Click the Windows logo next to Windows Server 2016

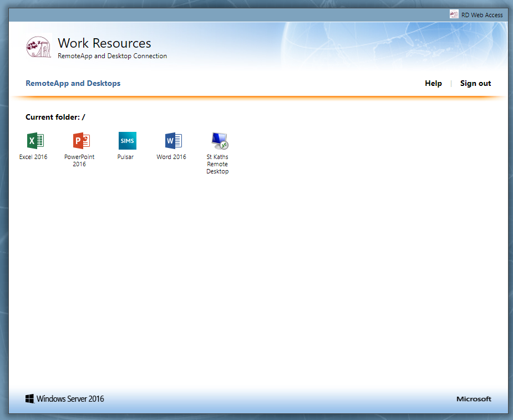[30, 399]
